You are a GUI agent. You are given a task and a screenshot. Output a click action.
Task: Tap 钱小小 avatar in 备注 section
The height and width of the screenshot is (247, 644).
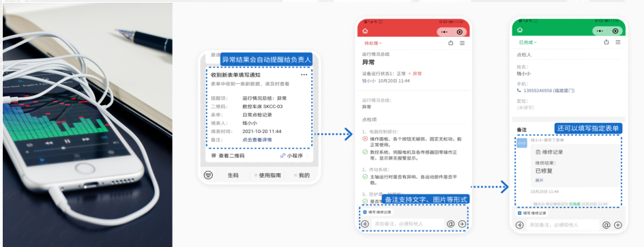522,143
